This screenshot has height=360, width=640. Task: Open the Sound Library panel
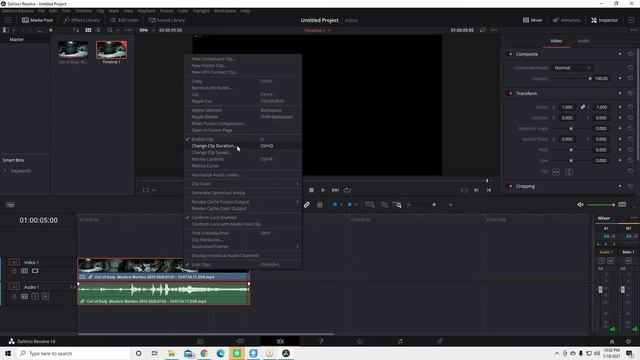click(x=167, y=20)
